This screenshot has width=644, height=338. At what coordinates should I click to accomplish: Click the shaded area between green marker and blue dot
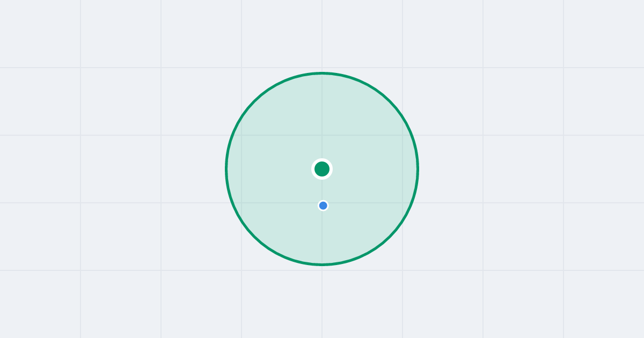(x=323, y=190)
